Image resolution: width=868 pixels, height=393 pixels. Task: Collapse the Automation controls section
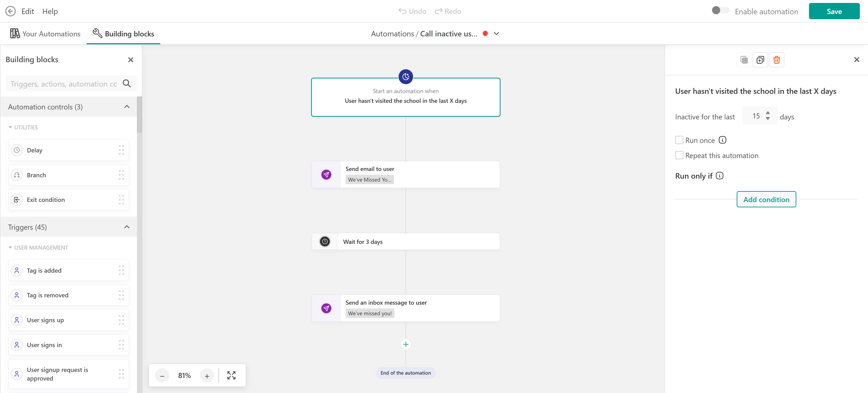click(127, 107)
